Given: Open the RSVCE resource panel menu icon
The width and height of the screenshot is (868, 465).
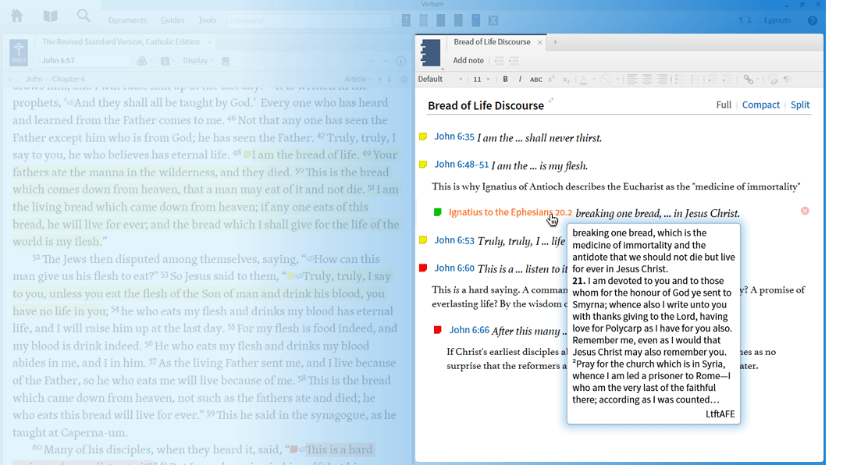Looking at the screenshot, I should coord(19,52).
